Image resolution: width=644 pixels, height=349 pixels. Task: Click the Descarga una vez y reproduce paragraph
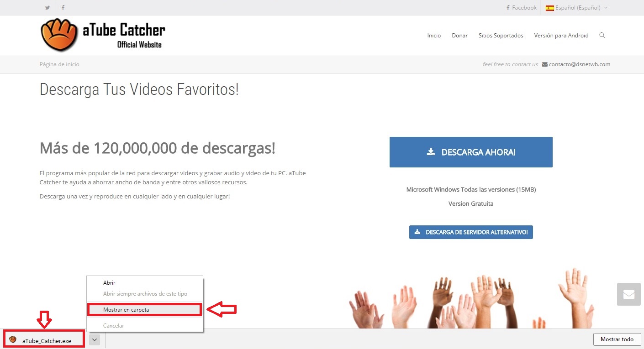click(x=135, y=196)
